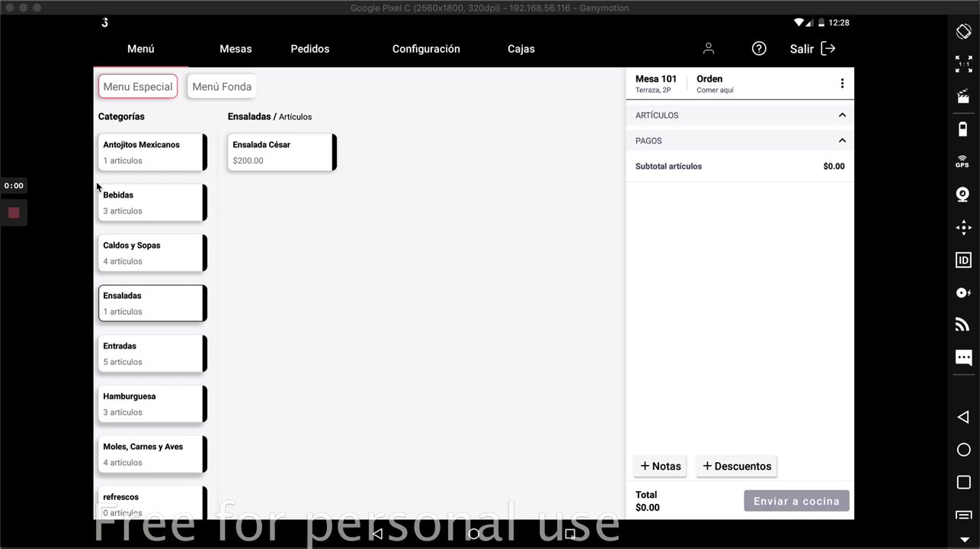The width and height of the screenshot is (980, 549).
Task: Select the Antojitos Mexicanos category
Action: coord(152,152)
